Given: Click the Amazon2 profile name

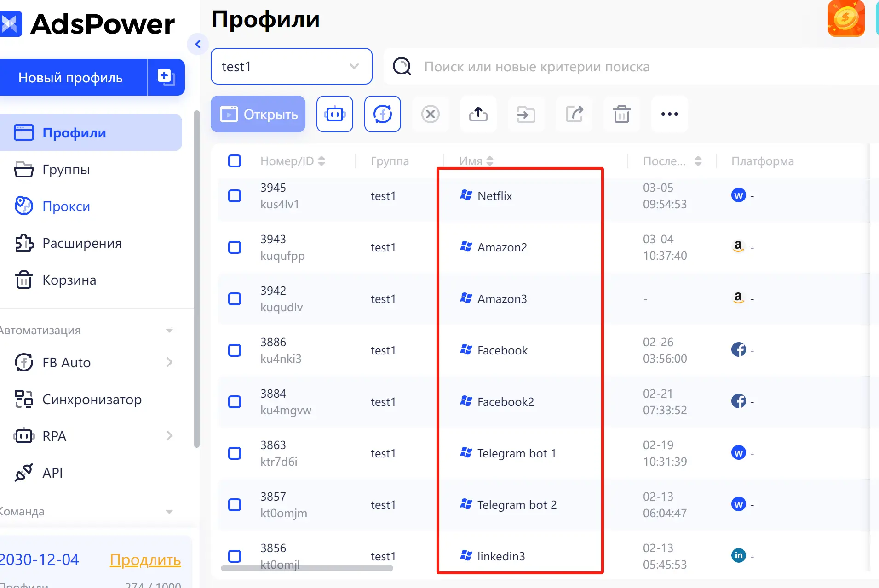Looking at the screenshot, I should click(x=502, y=247).
